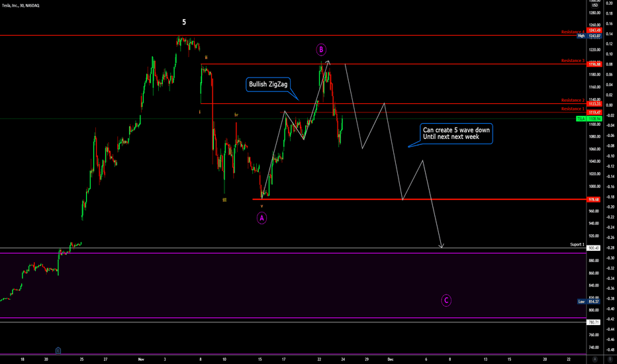617x364 pixels.
Task: Select the purple wave B label
Action: coord(321,50)
